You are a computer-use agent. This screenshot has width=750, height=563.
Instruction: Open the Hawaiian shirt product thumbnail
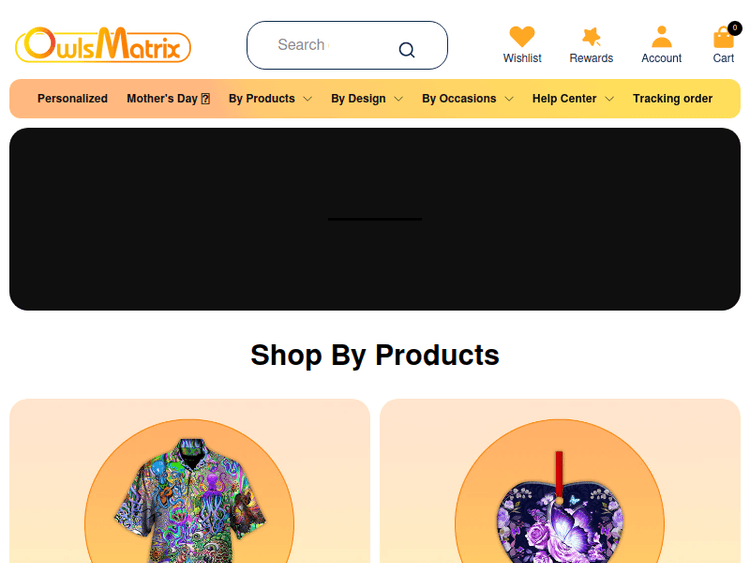click(189, 497)
